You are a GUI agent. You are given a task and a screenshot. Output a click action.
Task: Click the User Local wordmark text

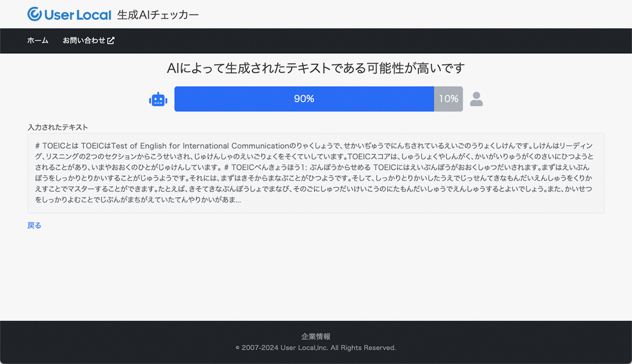pyautogui.click(x=77, y=15)
